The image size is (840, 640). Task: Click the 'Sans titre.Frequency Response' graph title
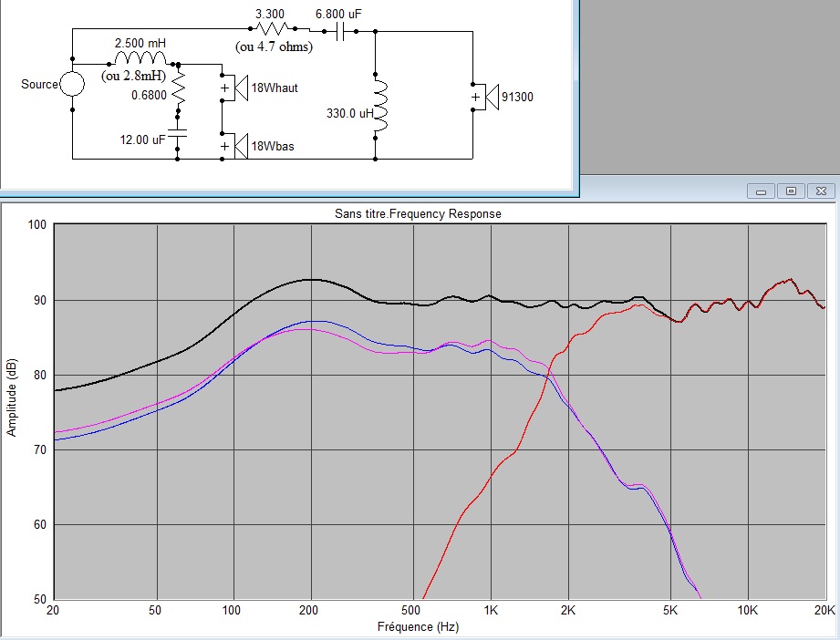coord(419,213)
